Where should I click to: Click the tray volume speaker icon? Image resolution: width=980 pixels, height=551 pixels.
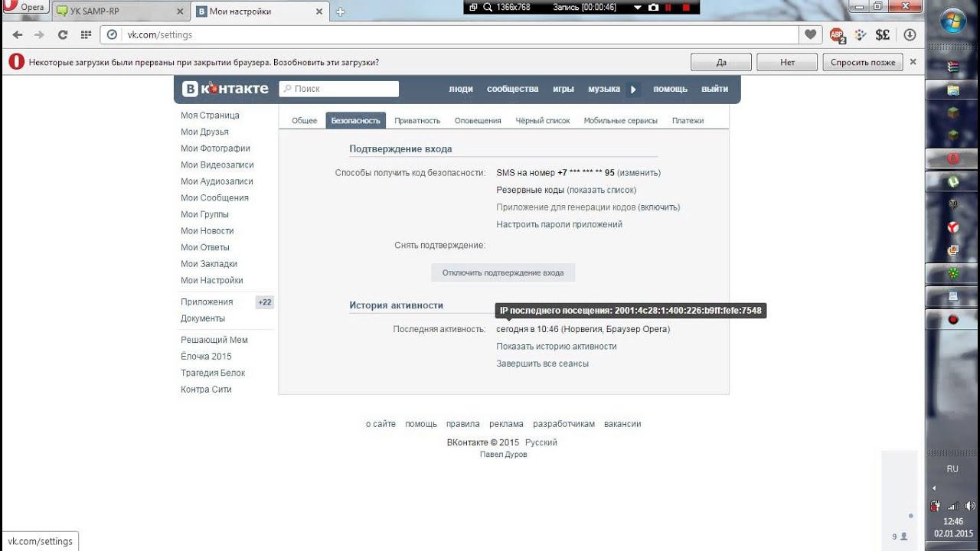click(x=970, y=506)
